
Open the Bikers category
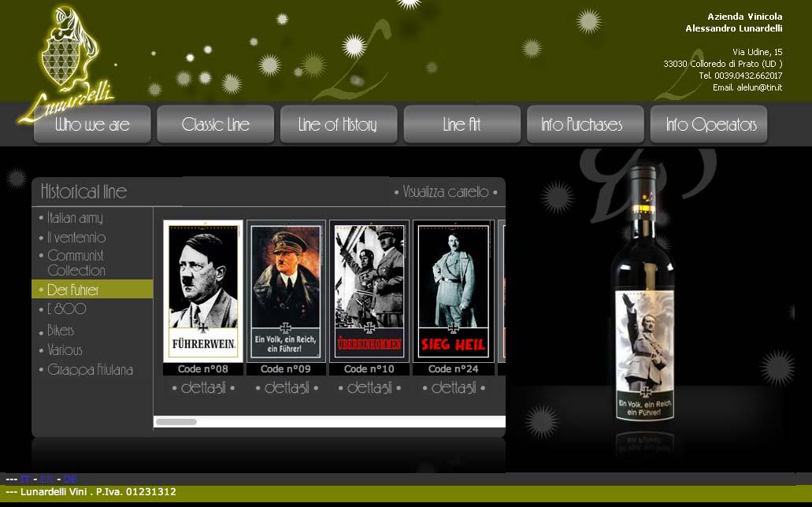(x=61, y=331)
